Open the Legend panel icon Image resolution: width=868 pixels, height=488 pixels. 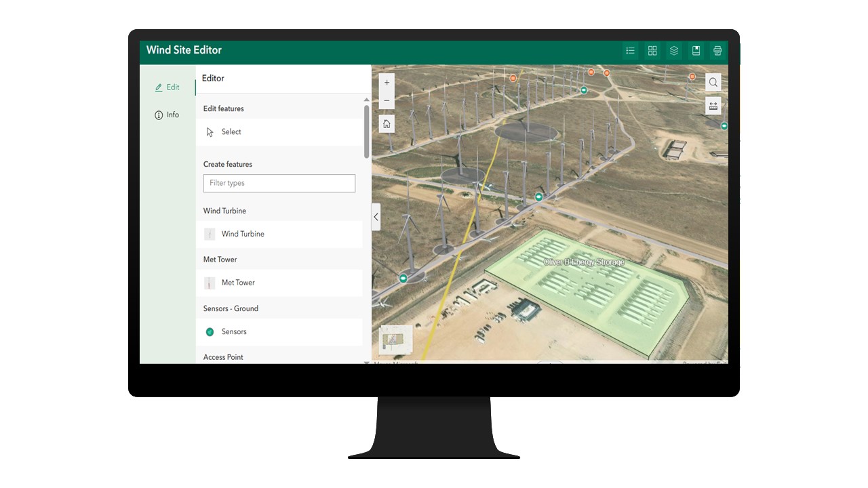click(x=630, y=50)
